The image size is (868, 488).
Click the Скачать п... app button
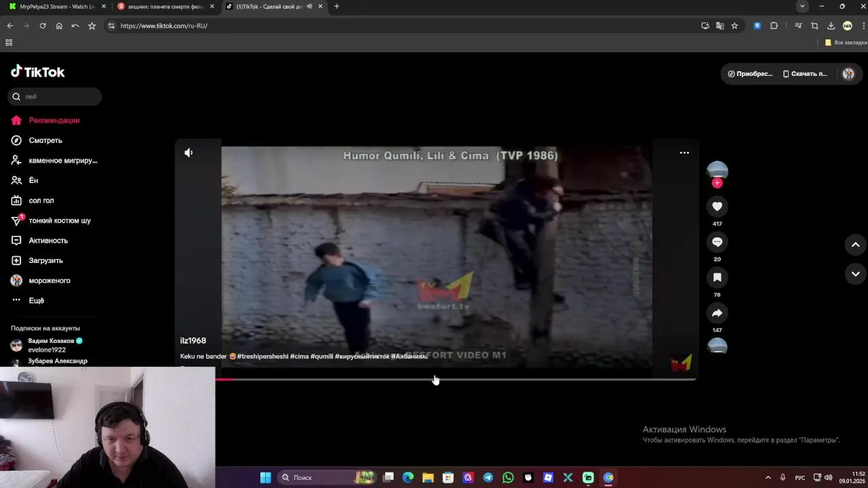click(x=805, y=74)
